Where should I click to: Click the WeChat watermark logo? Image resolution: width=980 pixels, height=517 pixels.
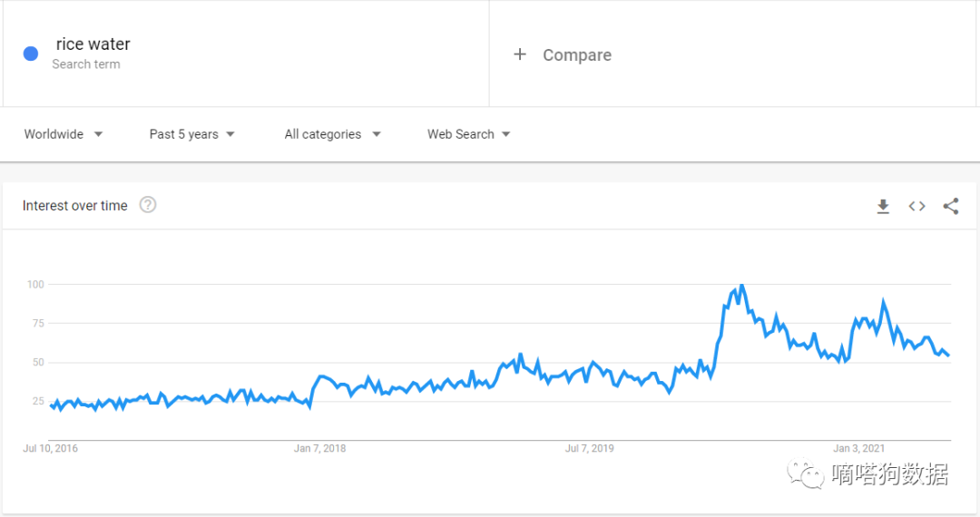coord(805,473)
